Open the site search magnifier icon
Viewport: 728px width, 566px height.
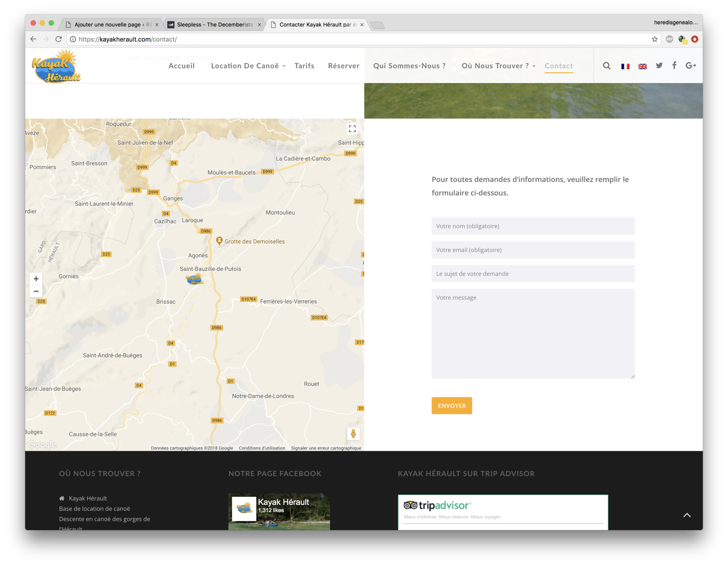pos(607,66)
